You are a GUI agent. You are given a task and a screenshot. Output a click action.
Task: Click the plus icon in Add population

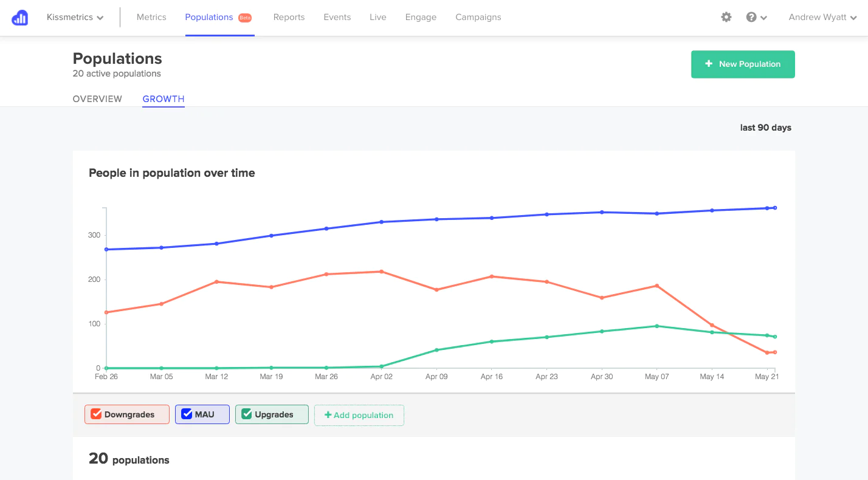click(x=328, y=415)
